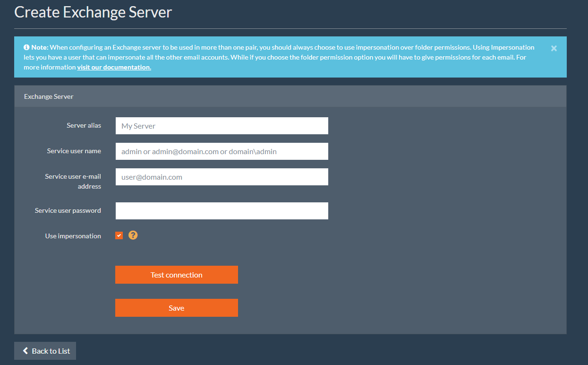Dismiss the blue note banner
The width and height of the screenshot is (588, 365).
point(554,48)
